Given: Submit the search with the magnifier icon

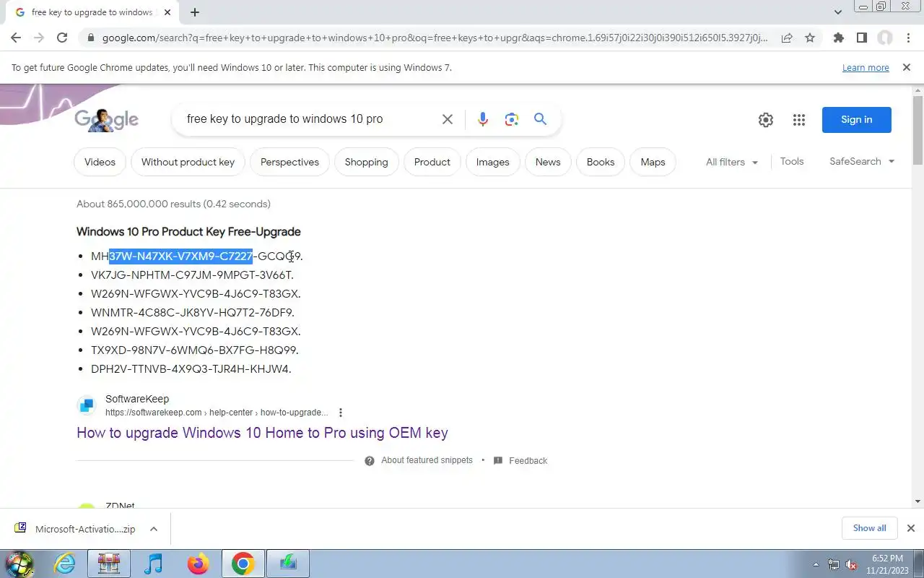Looking at the screenshot, I should 540,119.
